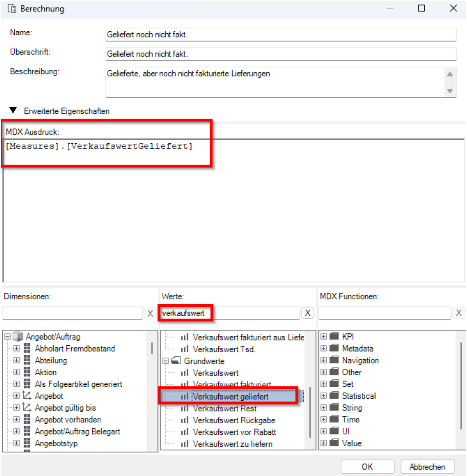Clear the Dimensionen search filter
Viewport: 467px width, 476px height.
(150, 313)
